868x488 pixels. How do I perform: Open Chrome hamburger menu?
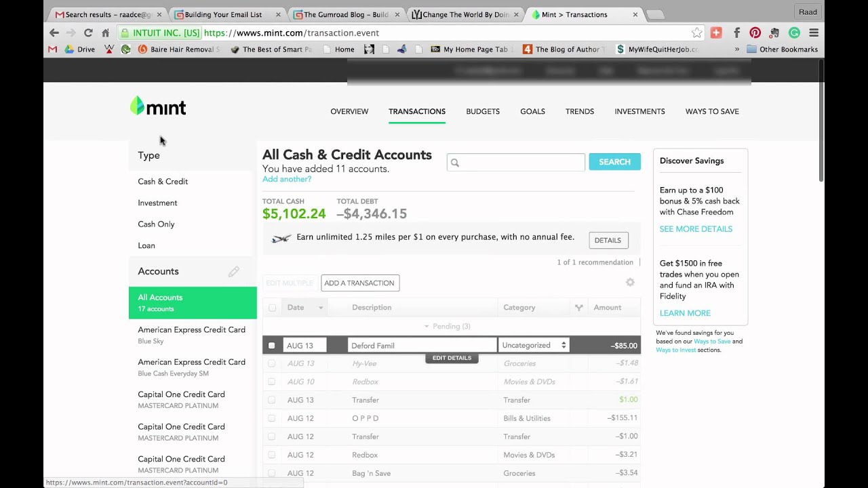pyautogui.click(x=814, y=33)
